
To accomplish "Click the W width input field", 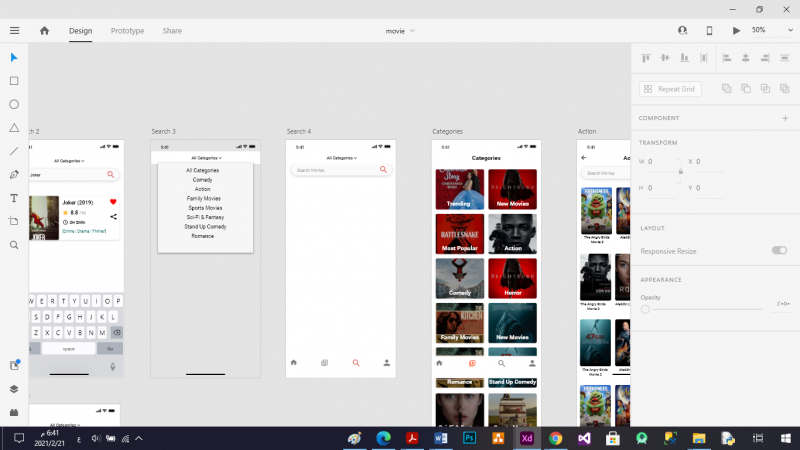I will click(662, 162).
